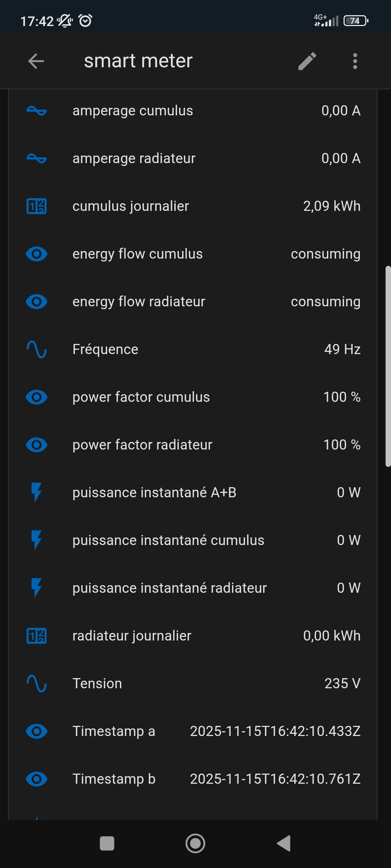Tap the pencil edit icon
Viewport: 391px width, 868px height.
307,61
